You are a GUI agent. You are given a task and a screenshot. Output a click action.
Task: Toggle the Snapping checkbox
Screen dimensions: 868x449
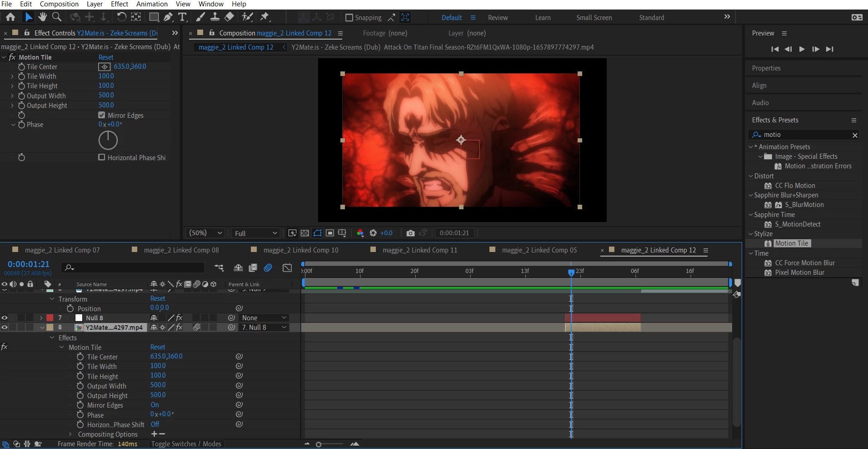pyautogui.click(x=349, y=18)
